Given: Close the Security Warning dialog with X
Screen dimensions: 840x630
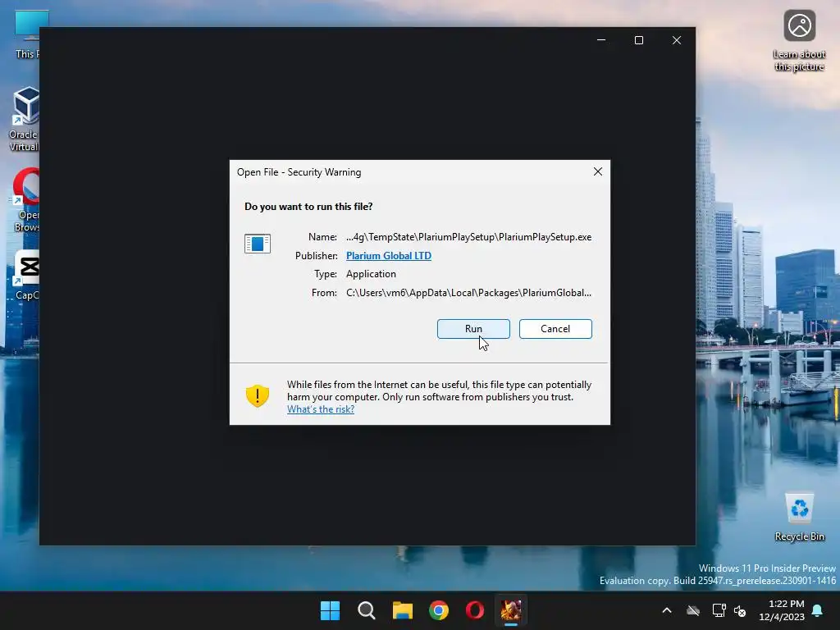Looking at the screenshot, I should [598, 171].
